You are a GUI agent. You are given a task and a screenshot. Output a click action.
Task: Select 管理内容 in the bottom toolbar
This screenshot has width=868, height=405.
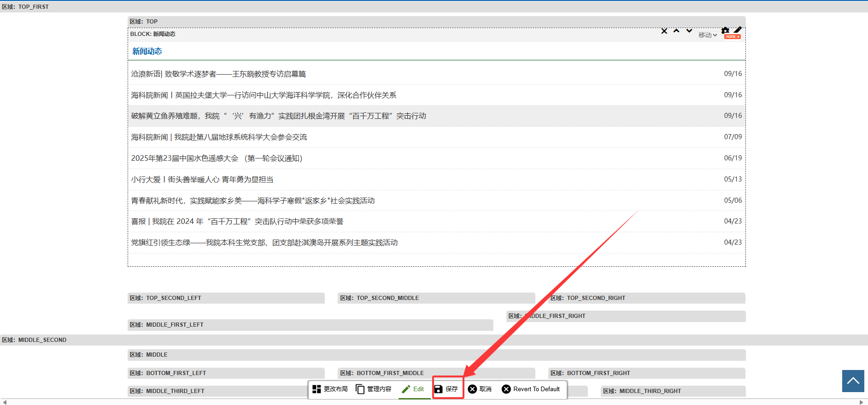pyautogui.click(x=374, y=389)
